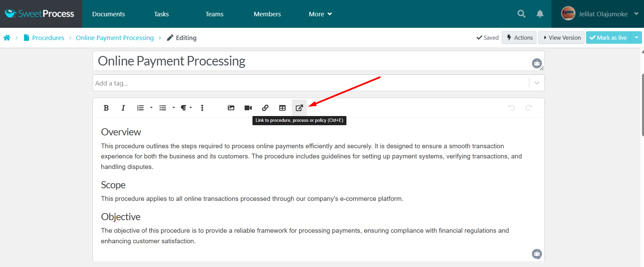Open ordered list style dropdown
Image resolution: width=644 pixels, height=267 pixels.
151,108
